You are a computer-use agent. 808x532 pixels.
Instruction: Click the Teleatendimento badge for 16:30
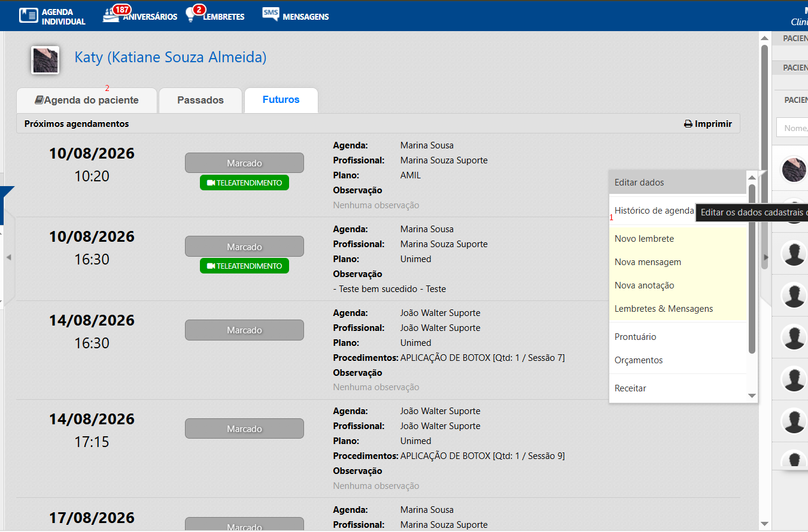pyautogui.click(x=244, y=266)
